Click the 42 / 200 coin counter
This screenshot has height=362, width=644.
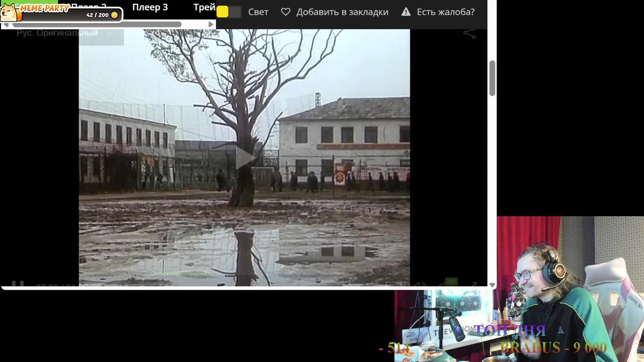[102, 15]
